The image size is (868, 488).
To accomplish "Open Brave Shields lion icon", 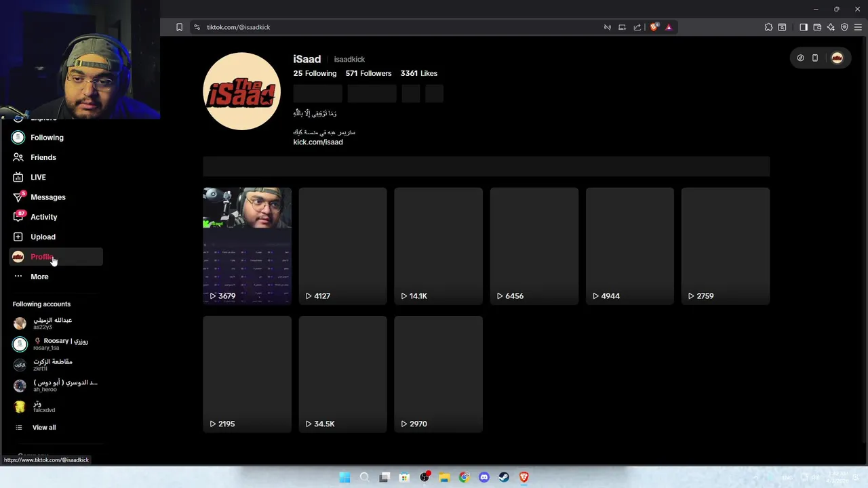I will (654, 27).
